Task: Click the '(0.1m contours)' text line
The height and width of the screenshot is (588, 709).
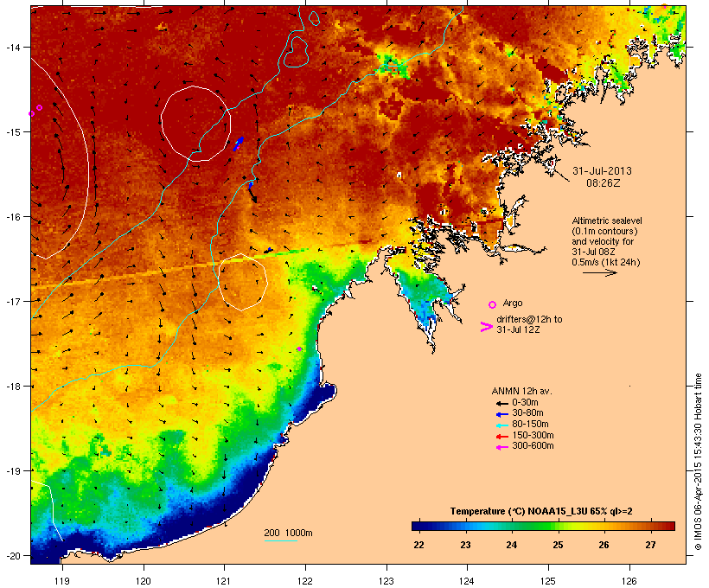Action: coord(604,231)
